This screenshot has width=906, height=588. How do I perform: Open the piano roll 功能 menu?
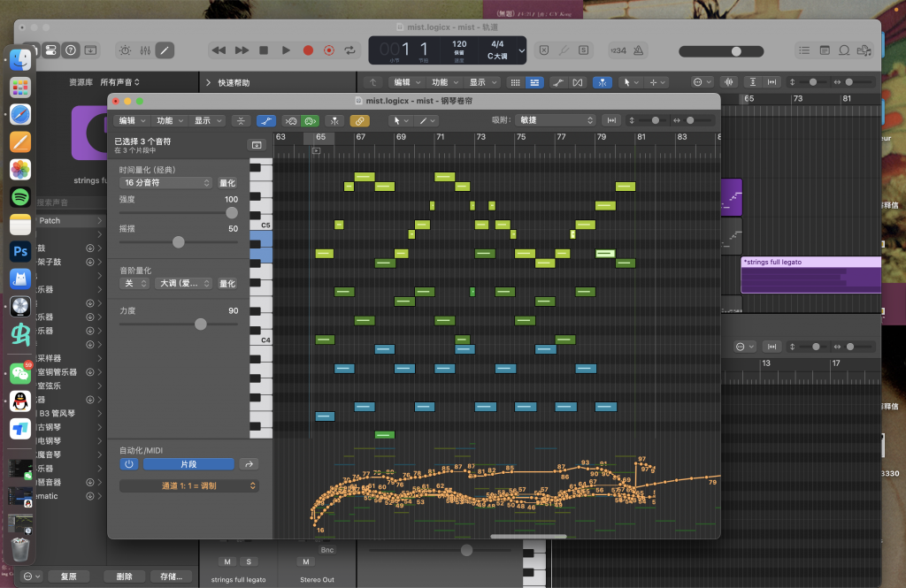click(x=169, y=120)
